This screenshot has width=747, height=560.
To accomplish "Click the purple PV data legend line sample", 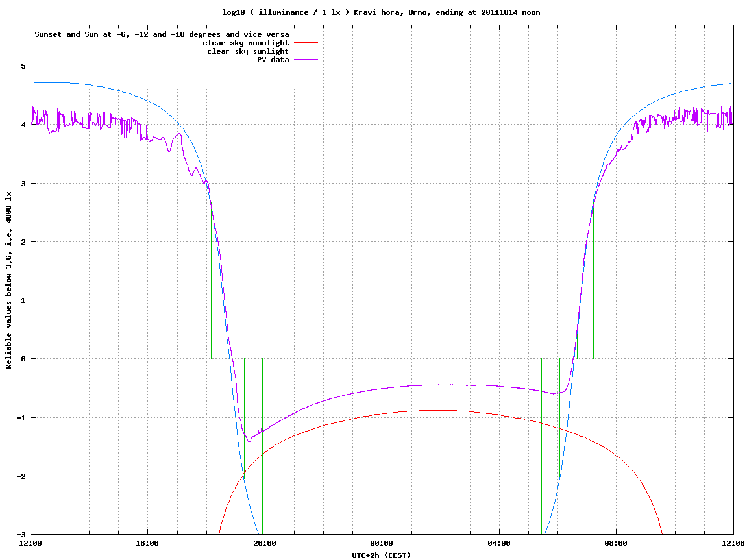I will [x=306, y=60].
